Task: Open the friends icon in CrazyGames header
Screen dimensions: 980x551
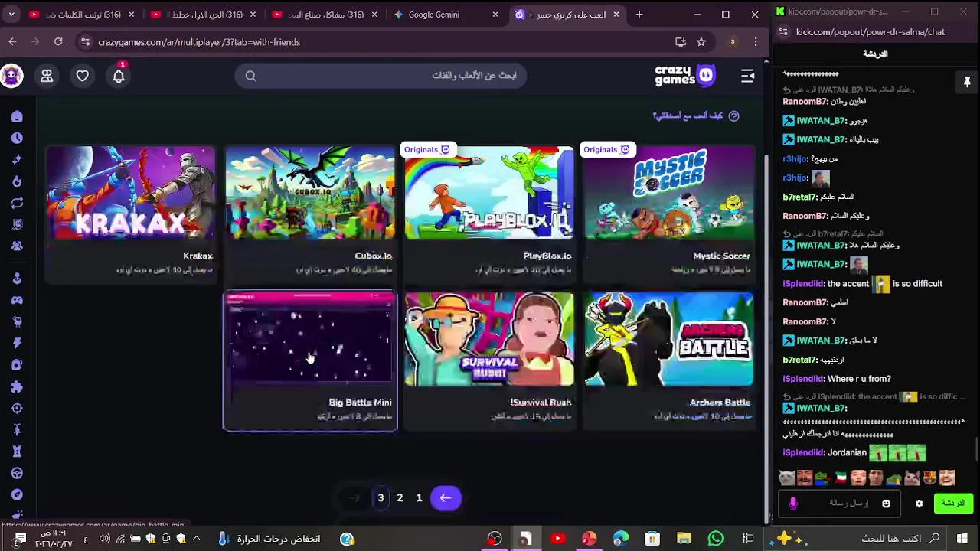Action: [47, 76]
